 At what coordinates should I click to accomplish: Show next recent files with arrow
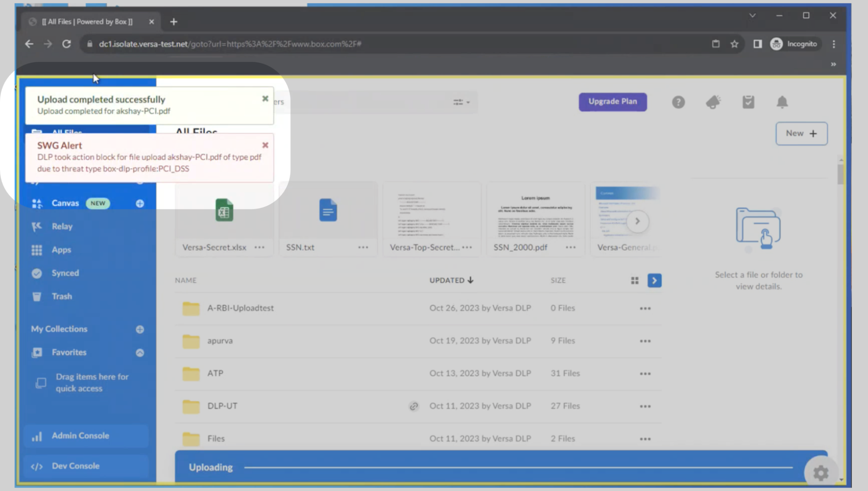(637, 221)
